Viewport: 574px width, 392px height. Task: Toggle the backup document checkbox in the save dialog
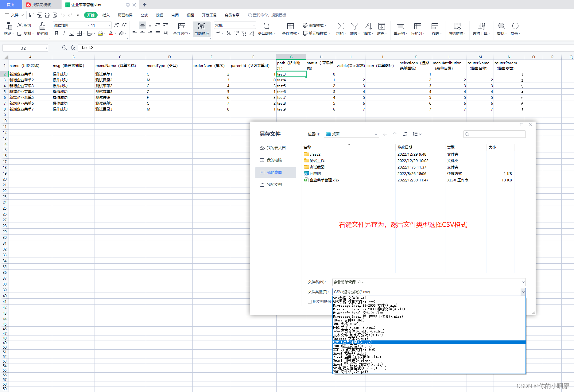pyautogui.click(x=310, y=302)
